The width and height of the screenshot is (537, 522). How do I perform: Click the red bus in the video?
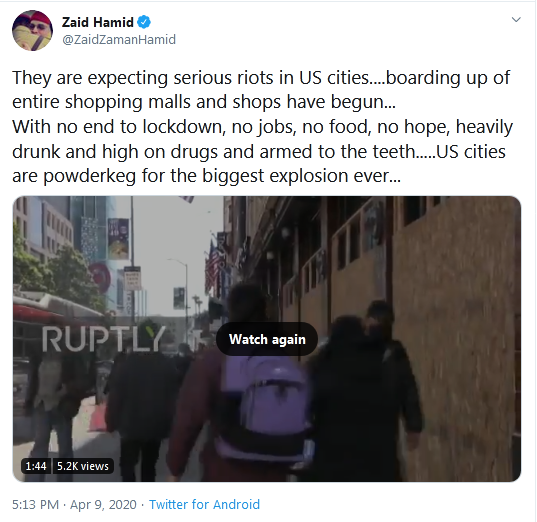57,329
